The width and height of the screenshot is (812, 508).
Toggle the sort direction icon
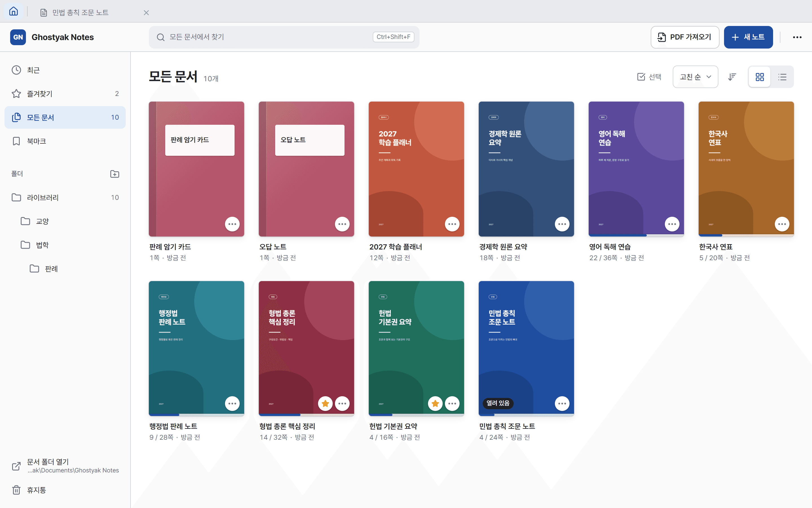pyautogui.click(x=732, y=77)
